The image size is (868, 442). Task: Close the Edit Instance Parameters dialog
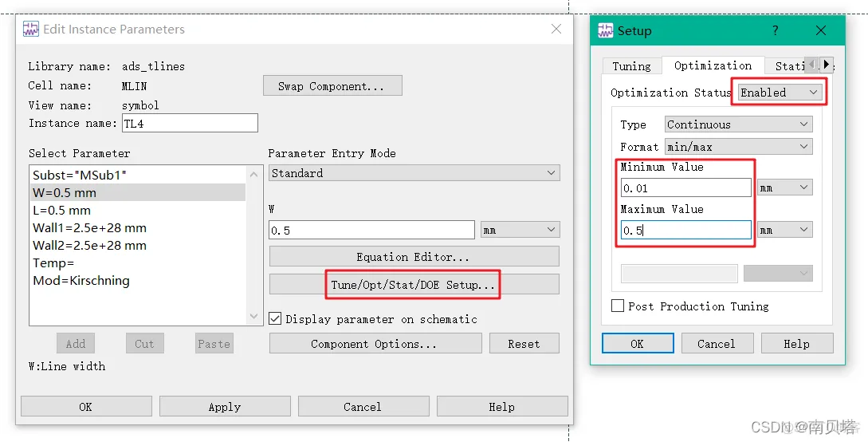tap(556, 29)
